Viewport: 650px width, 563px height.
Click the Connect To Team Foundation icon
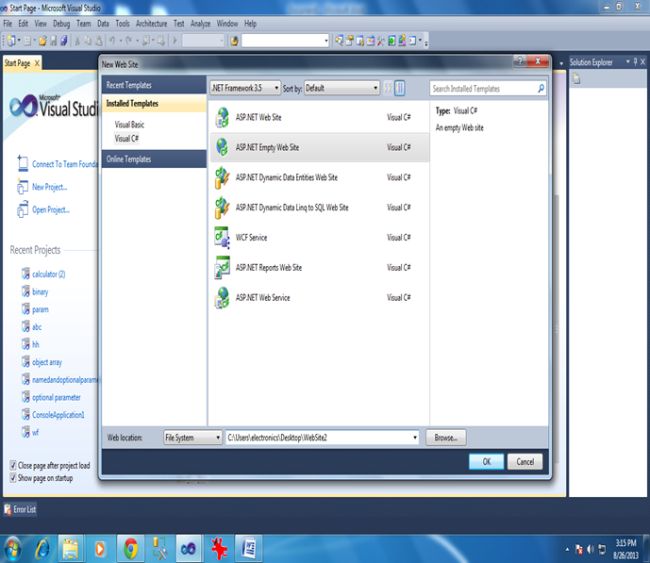click(x=23, y=164)
